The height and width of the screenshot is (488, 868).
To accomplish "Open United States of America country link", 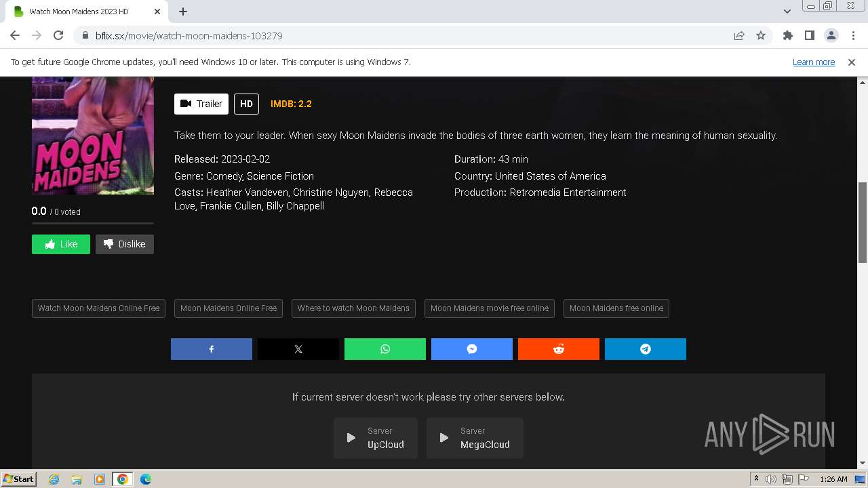I will coord(551,176).
